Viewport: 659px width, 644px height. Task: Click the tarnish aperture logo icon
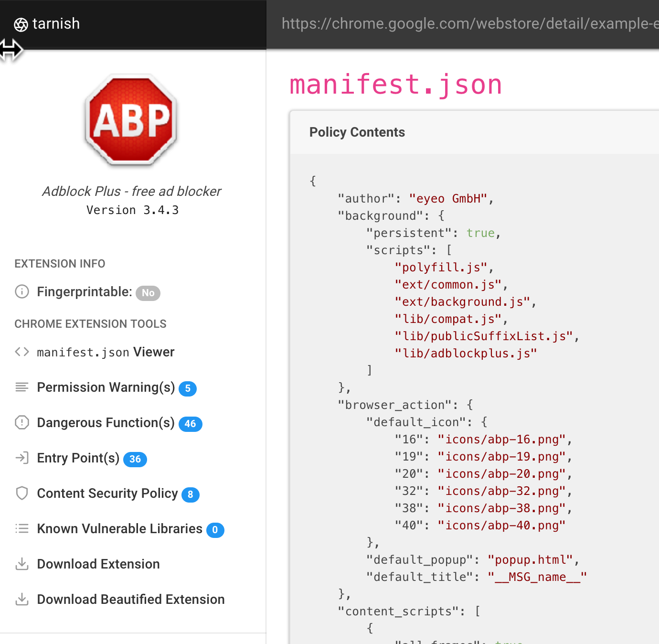tap(21, 24)
